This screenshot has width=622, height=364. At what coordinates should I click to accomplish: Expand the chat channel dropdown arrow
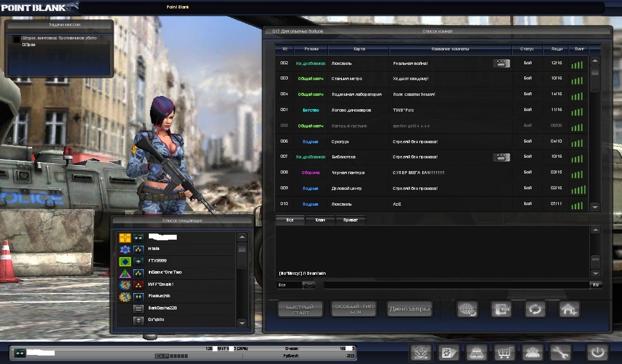click(309, 285)
